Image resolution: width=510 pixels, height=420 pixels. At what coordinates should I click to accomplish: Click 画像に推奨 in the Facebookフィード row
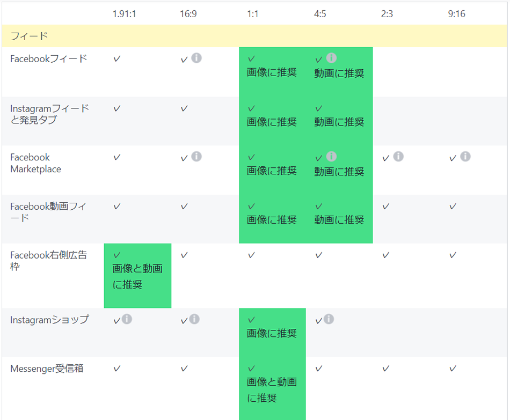pyautogui.click(x=272, y=72)
